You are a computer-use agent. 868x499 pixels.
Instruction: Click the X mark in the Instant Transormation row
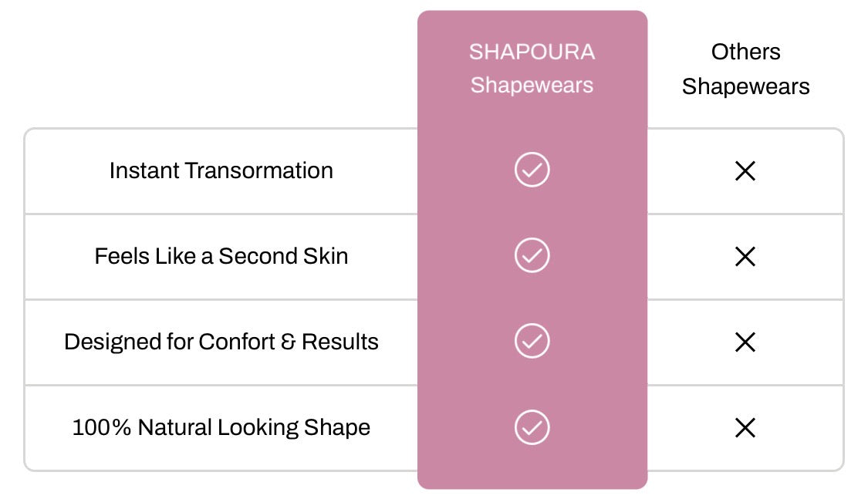[745, 171]
